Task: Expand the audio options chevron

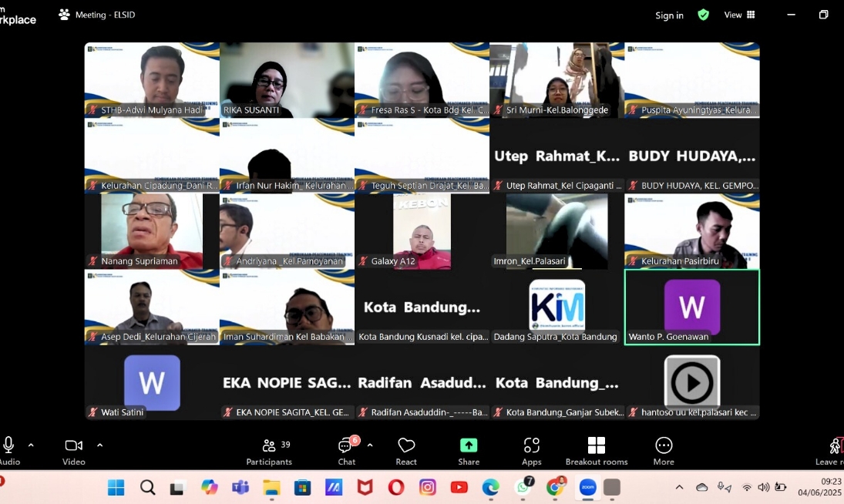Action: pos(30,445)
